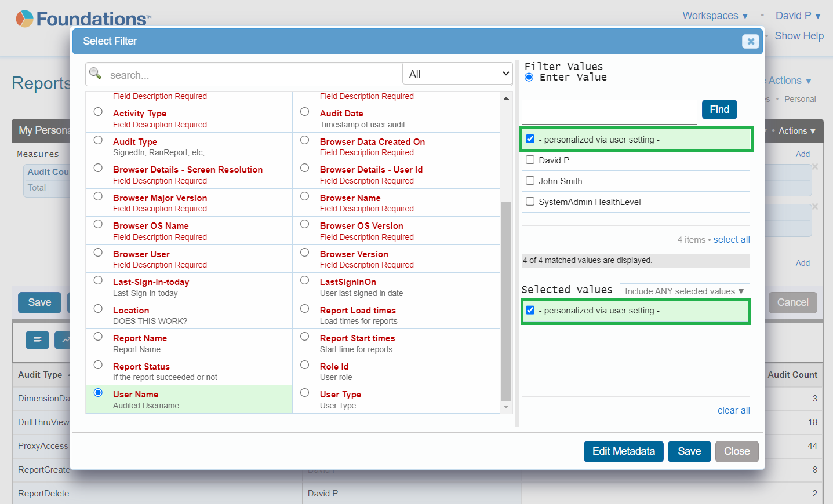The height and width of the screenshot is (504, 833).
Task: Click the Foundations logo
Action: coord(83,19)
